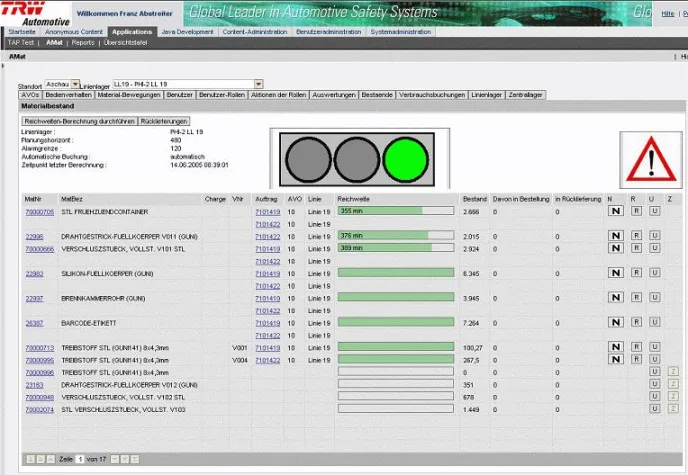Go to next page in table pager
Viewport: 688px width, 475px height.
112,458
